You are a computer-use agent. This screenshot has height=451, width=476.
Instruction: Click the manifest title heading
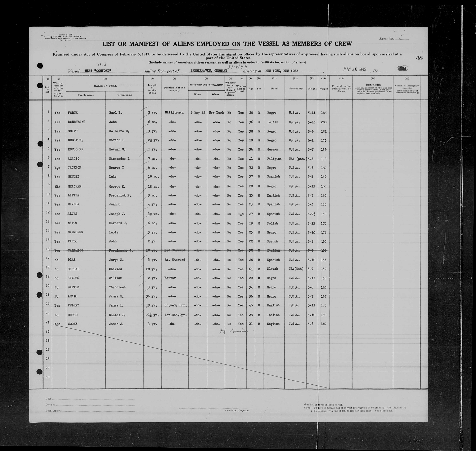tap(227, 44)
